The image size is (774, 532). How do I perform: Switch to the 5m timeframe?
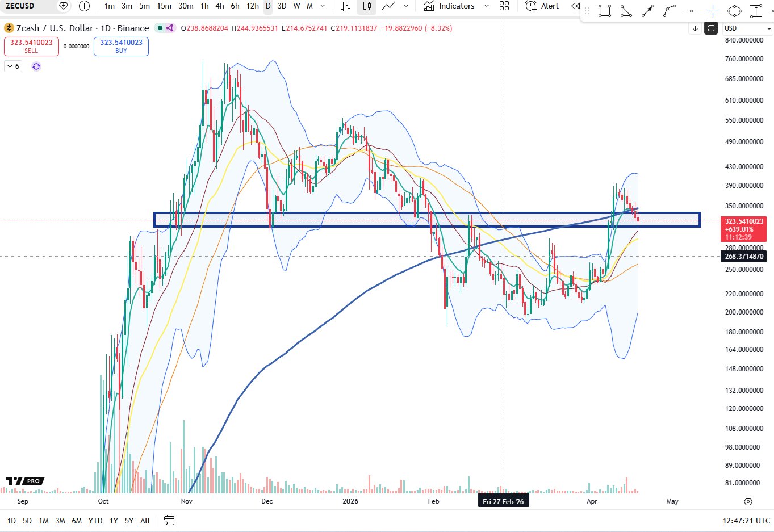pos(144,6)
